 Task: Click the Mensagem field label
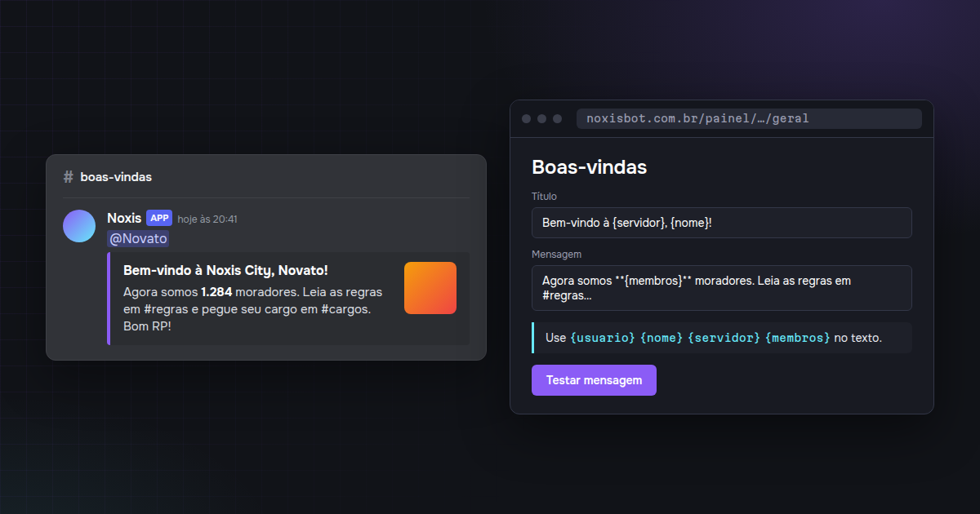click(x=556, y=255)
